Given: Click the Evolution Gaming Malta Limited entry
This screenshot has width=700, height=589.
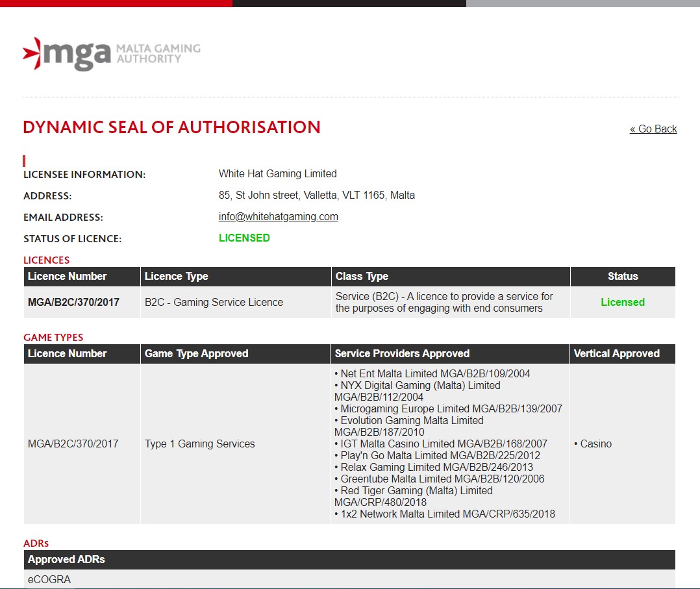Looking at the screenshot, I should (409, 426).
